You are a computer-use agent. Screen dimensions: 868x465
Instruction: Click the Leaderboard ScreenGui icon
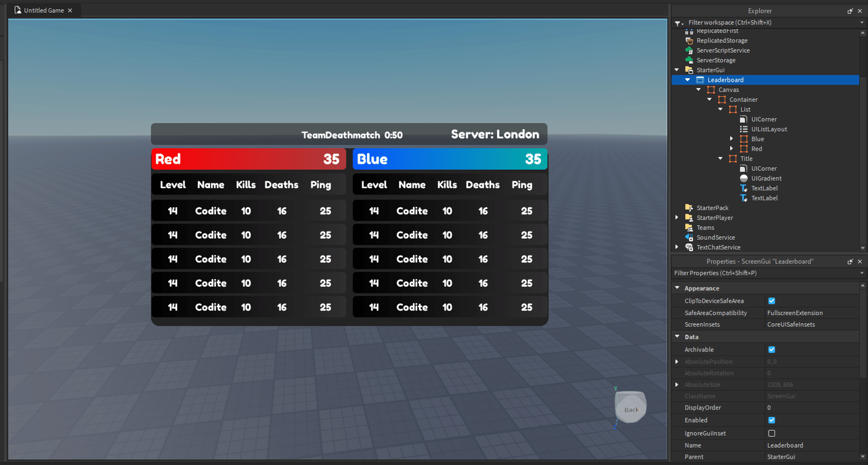tap(700, 80)
